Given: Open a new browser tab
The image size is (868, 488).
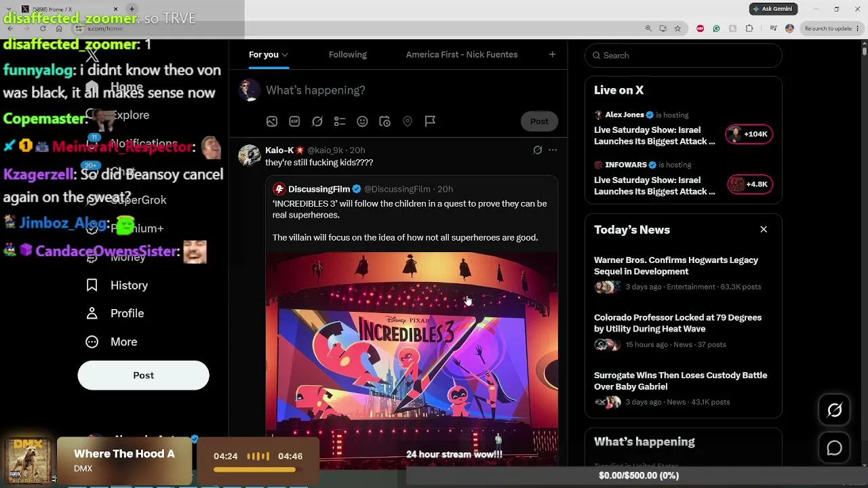Looking at the screenshot, I should pyautogui.click(x=132, y=9).
